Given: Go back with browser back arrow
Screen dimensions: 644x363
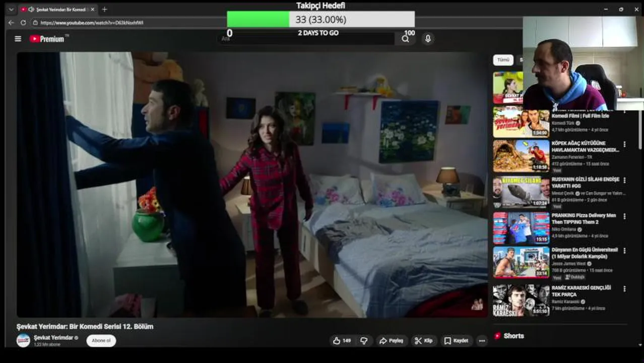Looking at the screenshot, I should pos(11,23).
